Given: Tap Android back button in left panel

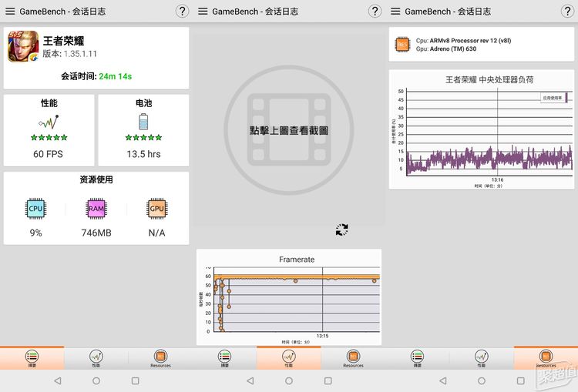Looking at the screenshot, I should [x=58, y=380].
